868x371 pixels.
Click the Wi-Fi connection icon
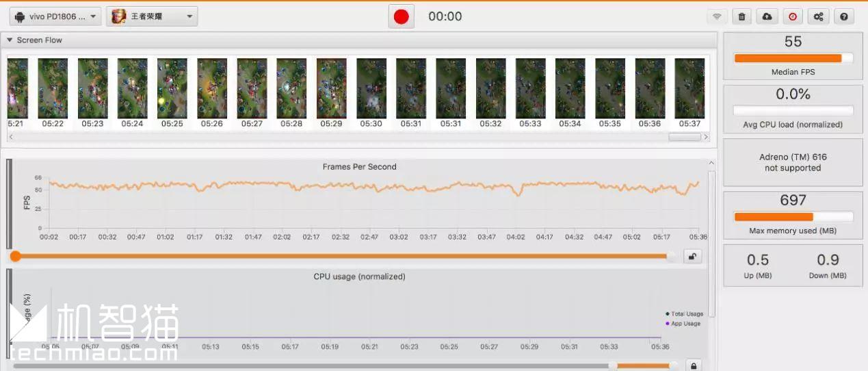(x=717, y=16)
